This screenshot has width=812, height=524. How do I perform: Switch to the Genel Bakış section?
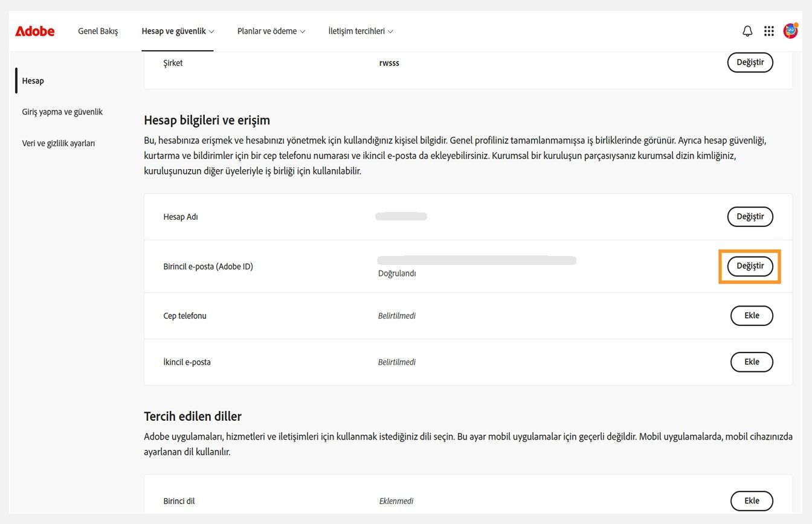click(x=98, y=31)
